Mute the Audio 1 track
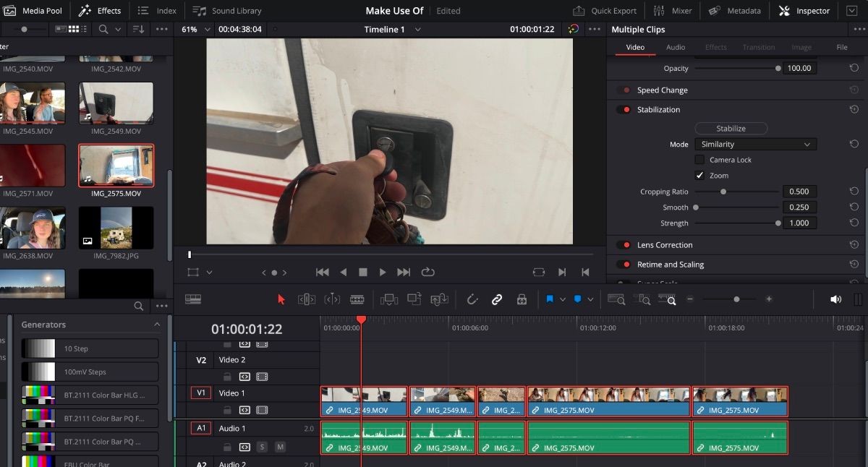Image resolution: width=868 pixels, height=467 pixels. click(280, 447)
